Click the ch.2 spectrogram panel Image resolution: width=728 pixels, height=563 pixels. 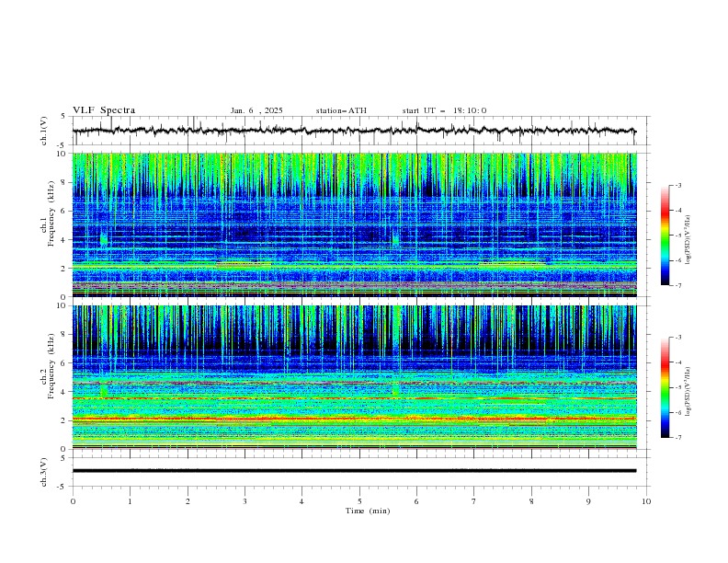[x=354, y=377]
